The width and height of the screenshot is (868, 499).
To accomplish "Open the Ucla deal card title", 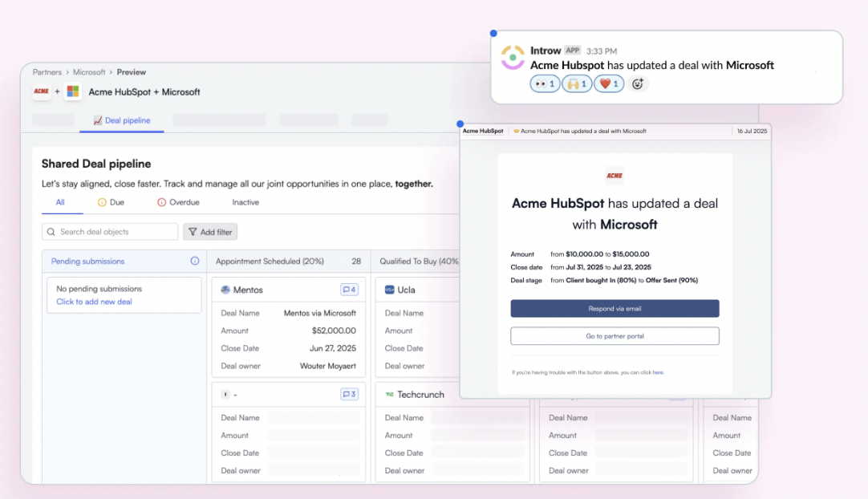I will [406, 290].
